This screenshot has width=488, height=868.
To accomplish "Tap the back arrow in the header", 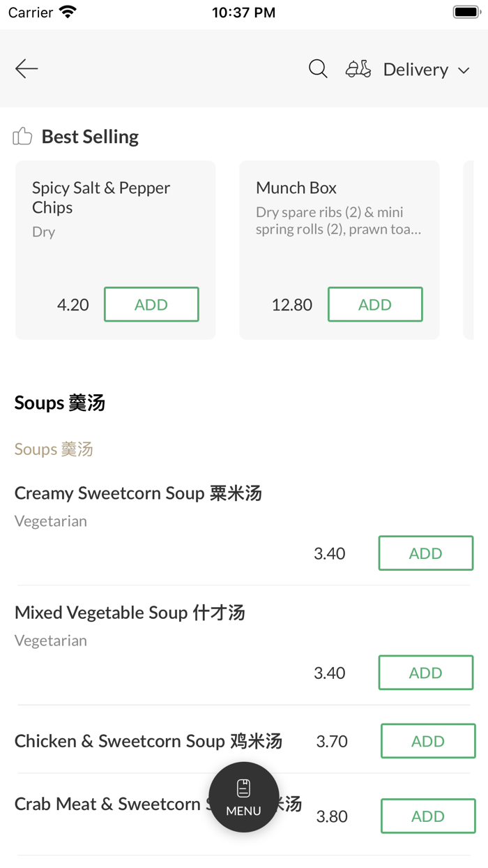I will click(x=26, y=68).
